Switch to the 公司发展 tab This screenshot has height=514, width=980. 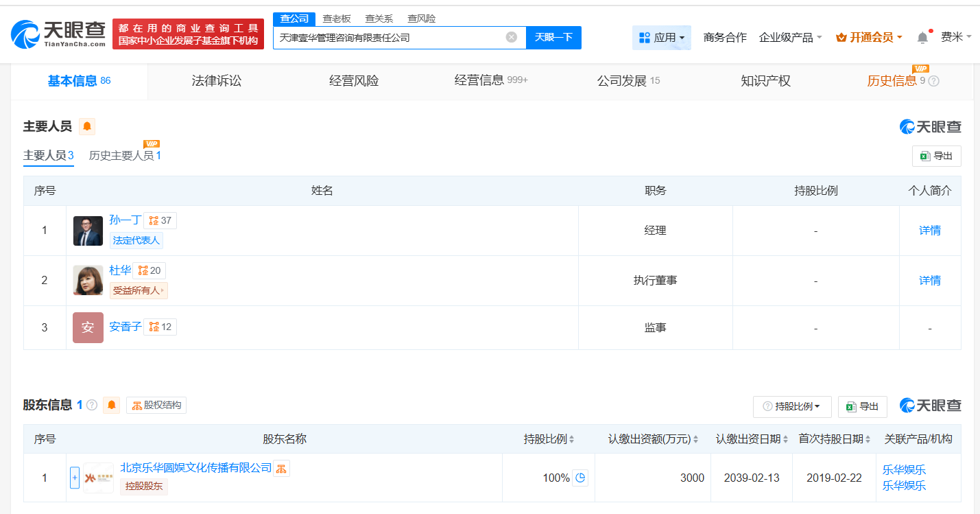(x=628, y=81)
